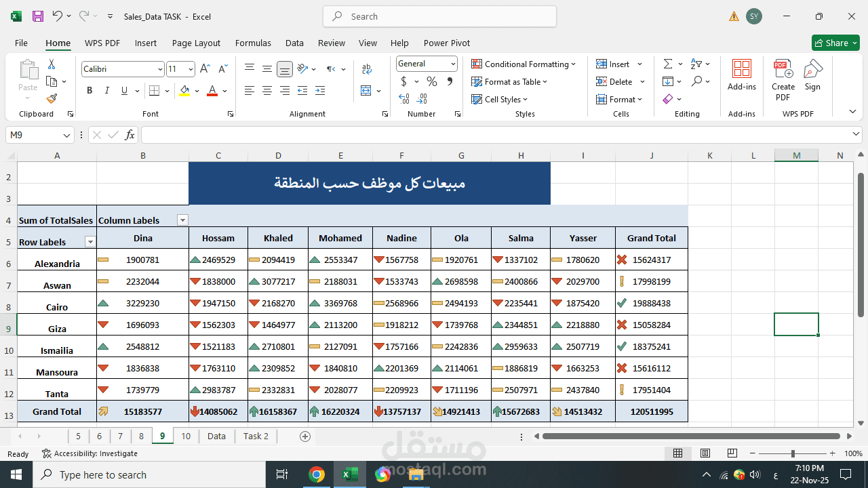868x488 pixels.
Task: Click the green Share button
Action: [x=835, y=43]
